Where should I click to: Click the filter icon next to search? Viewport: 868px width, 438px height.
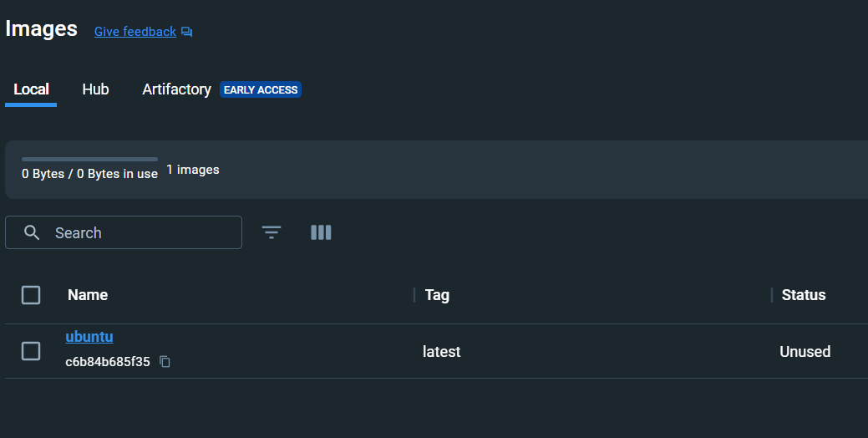pyautogui.click(x=272, y=232)
